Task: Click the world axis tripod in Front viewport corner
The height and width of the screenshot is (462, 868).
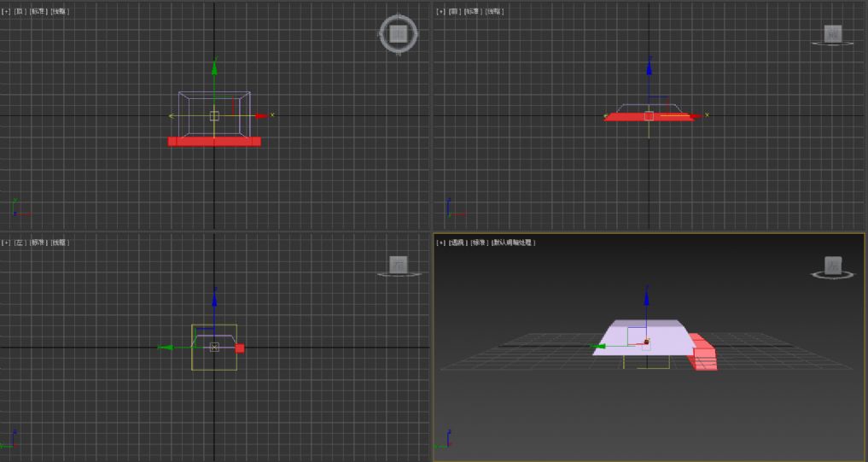Action: pyautogui.click(x=454, y=208)
